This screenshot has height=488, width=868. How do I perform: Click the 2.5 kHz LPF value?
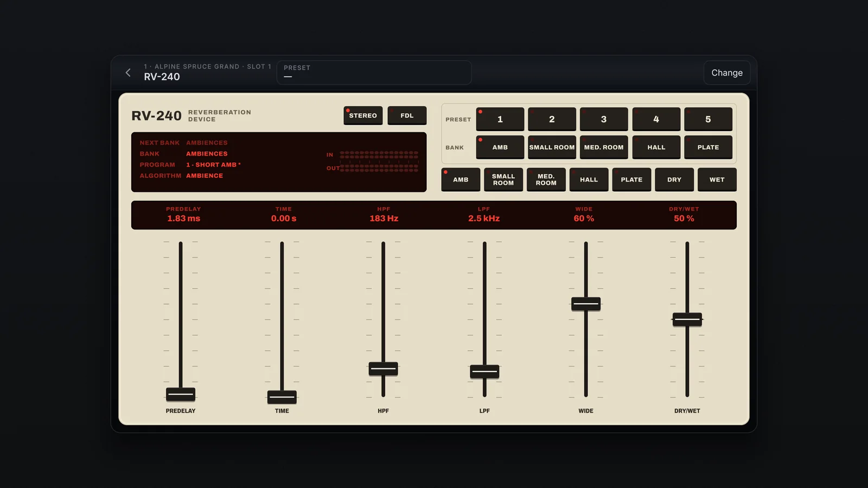tap(484, 219)
